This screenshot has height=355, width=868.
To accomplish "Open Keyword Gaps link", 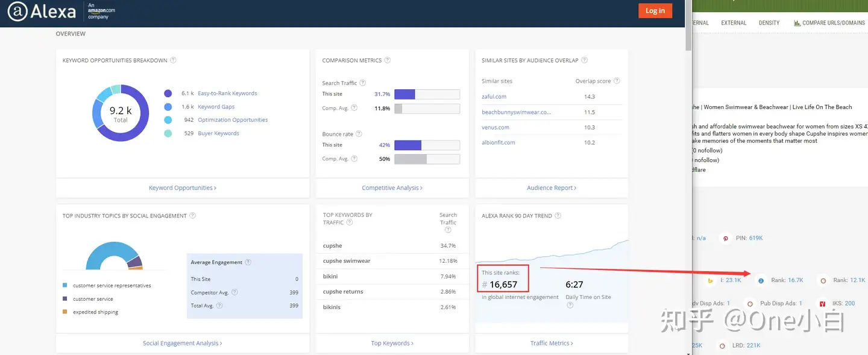I will coord(216,107).
